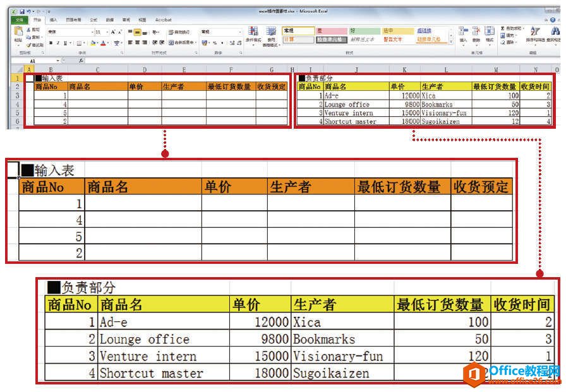Click the Decrease Indent icon

pyautogui.click(x=155, y=42)
